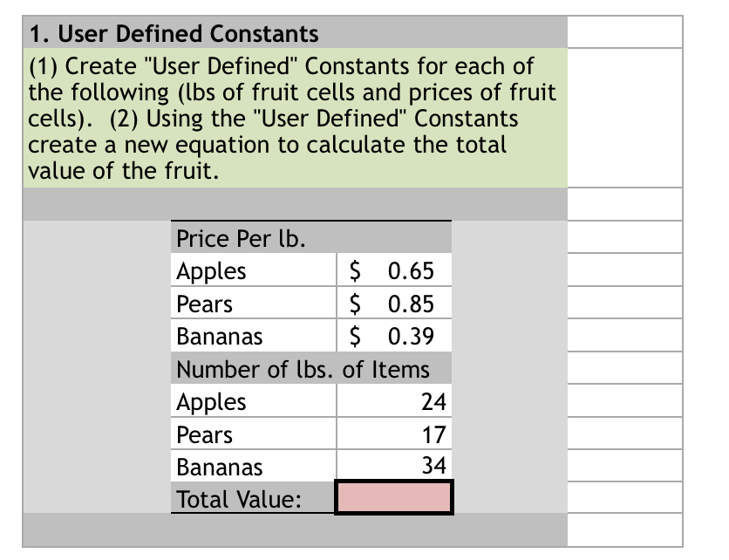
Task: Click the Bananas label under Price Per lb.
Action: (254, 335)
